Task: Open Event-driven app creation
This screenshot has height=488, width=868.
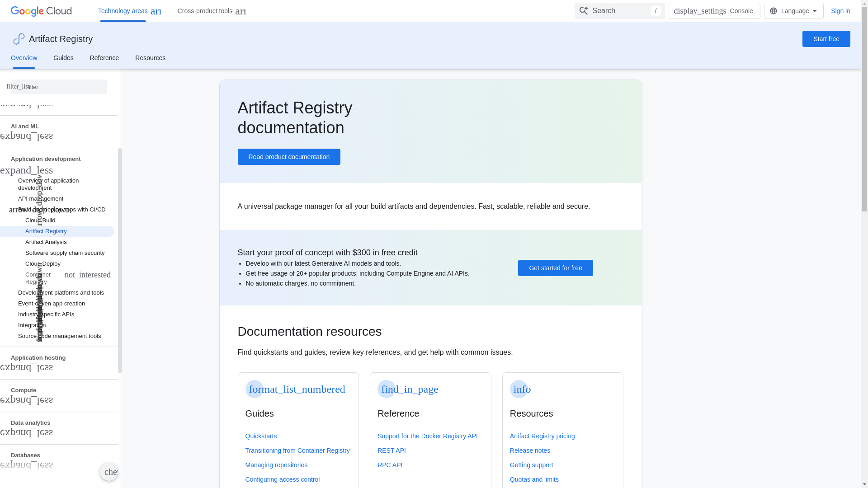Action: (52, 304)
